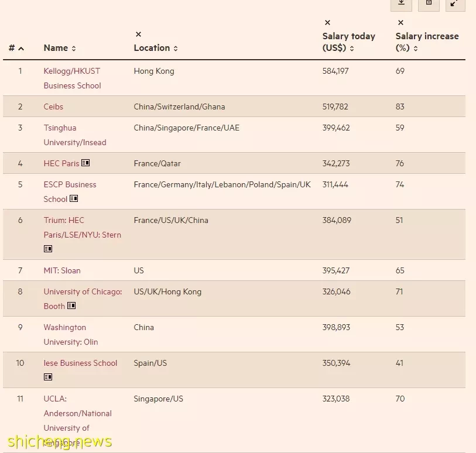Screen dimensions: 476x453
Task: Click salary increase 69 for Kellogg/HKUST
Action: click(400, 71)
